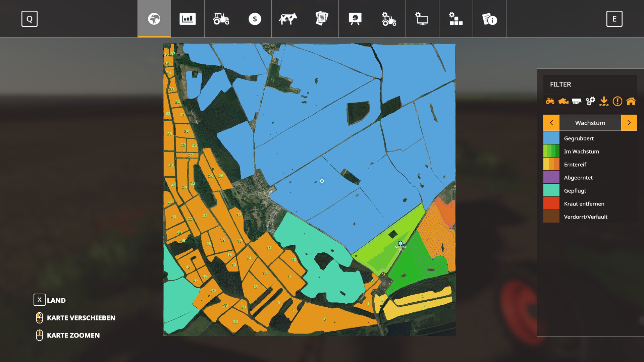This screenshot has height=362, width=644.
Task: Click the blue Gegrubbert color swatch
Action: coord(551,138)
